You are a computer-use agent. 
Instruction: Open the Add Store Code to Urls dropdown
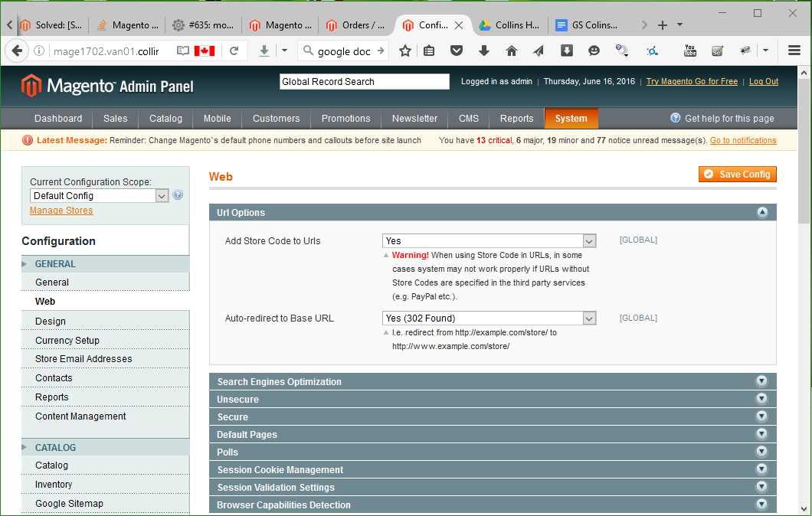click(x=489, y=240)
